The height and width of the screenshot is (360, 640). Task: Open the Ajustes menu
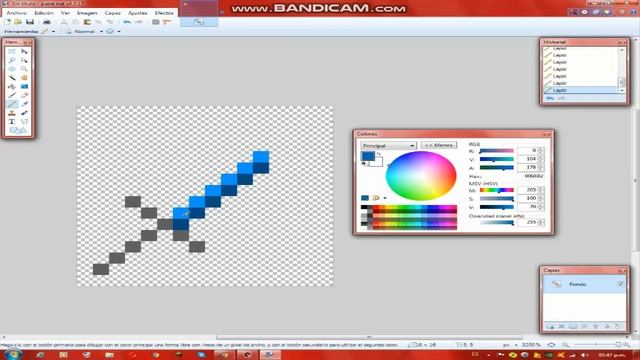tap(138, 13)
